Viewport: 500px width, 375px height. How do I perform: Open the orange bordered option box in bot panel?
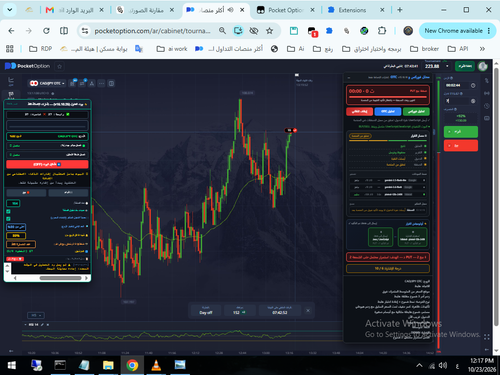[x=21, y=244]
